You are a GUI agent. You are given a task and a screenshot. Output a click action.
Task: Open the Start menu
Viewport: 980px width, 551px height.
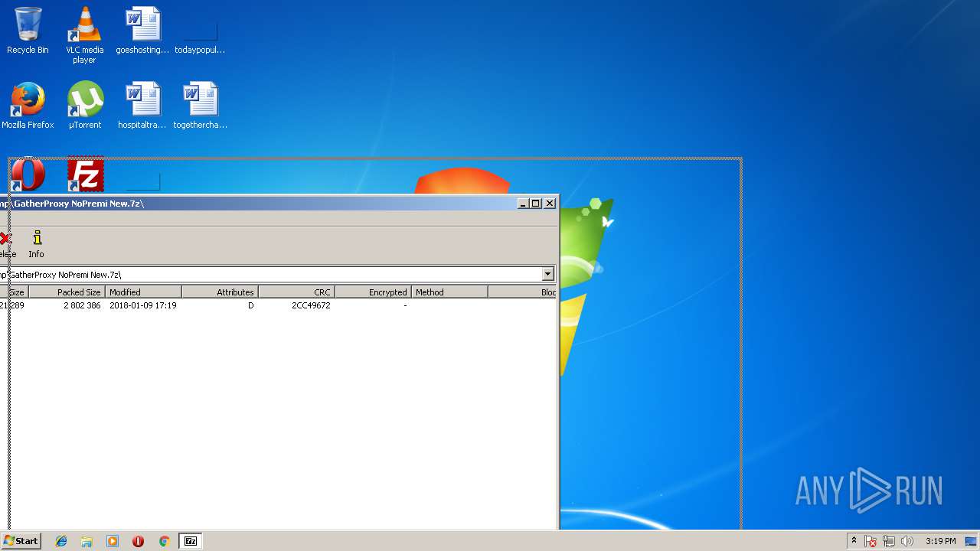point(21,541)
